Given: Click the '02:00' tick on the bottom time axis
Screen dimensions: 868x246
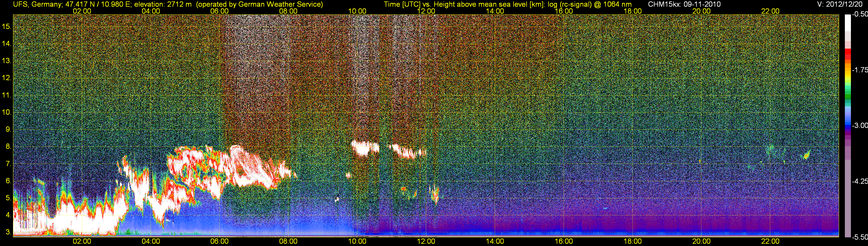Looking at the screenshot, I should coord(82,241).
